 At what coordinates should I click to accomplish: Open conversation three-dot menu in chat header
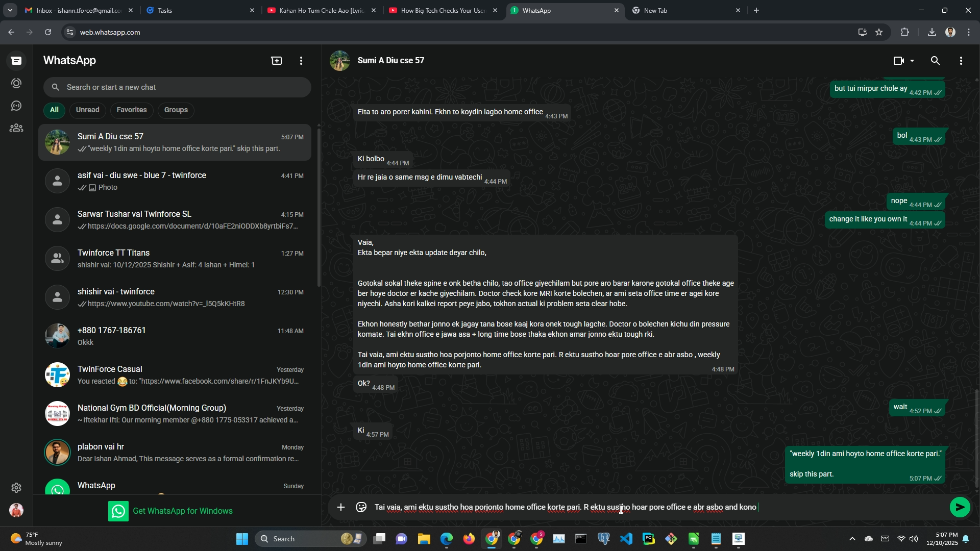961,61
